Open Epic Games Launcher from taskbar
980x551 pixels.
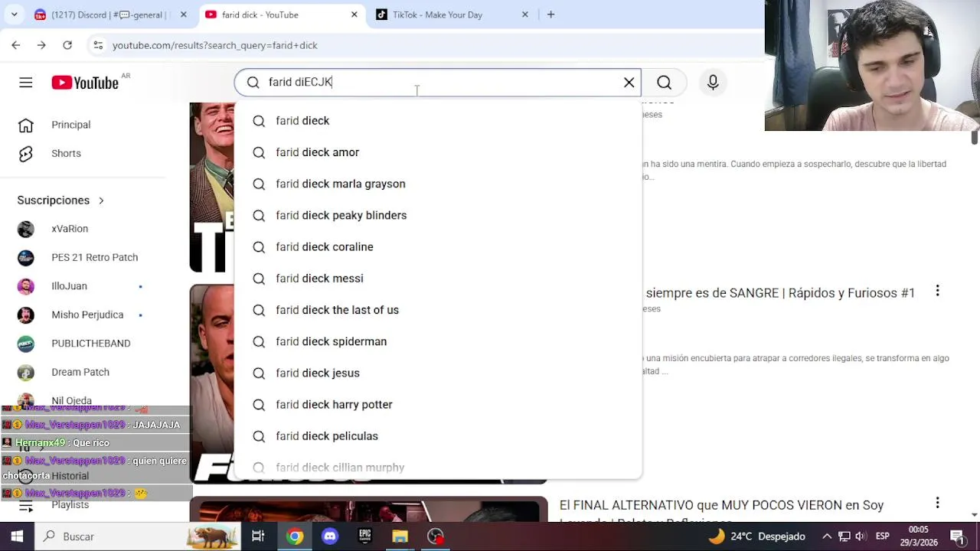pyautogui.click(x=365, y=536)
